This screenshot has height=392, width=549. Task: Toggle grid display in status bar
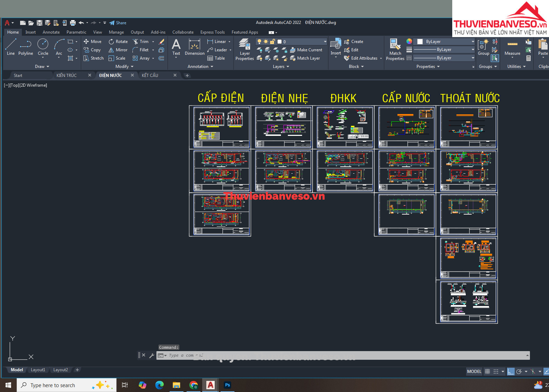(x=487, y=372)
